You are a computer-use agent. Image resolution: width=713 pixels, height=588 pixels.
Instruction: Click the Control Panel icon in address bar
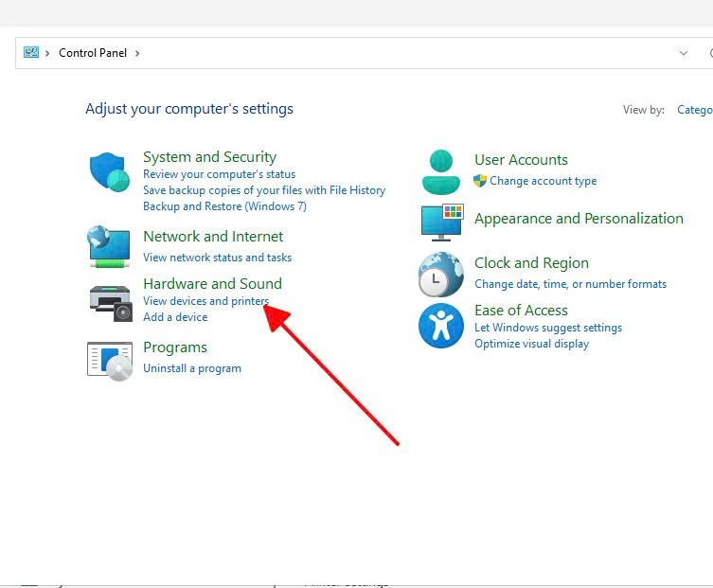(31, 53)
